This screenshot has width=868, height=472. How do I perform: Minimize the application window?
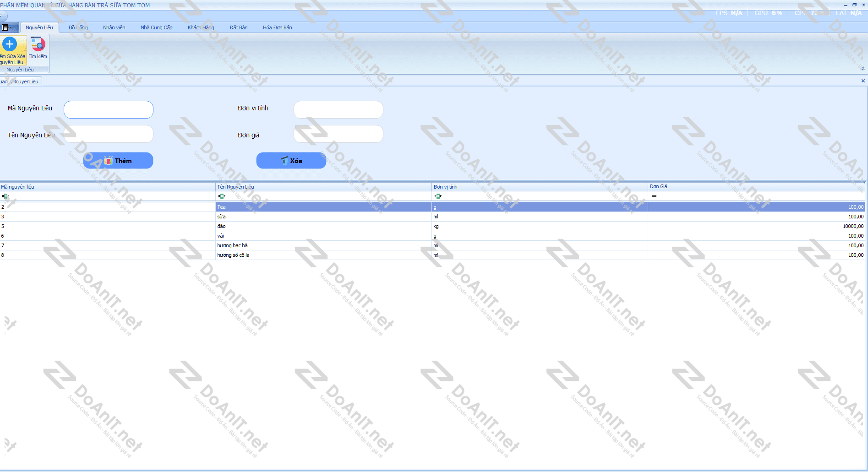[846, 5]
